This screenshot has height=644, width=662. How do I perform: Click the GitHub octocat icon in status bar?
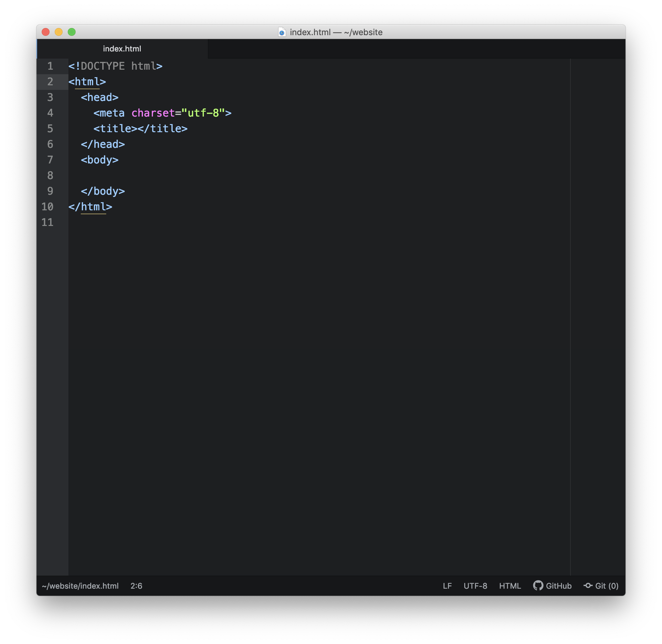click(x=538, y=585)
